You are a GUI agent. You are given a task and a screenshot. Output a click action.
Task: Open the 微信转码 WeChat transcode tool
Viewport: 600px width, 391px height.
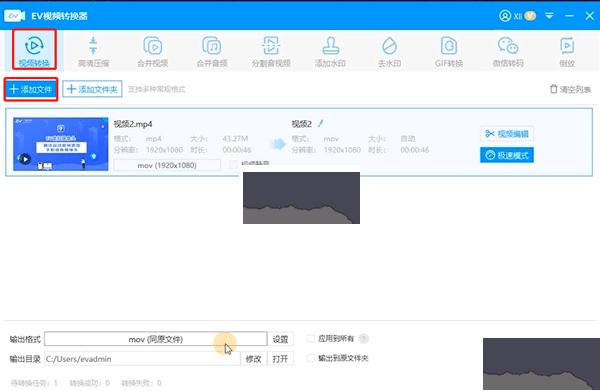tap(508, 52)
